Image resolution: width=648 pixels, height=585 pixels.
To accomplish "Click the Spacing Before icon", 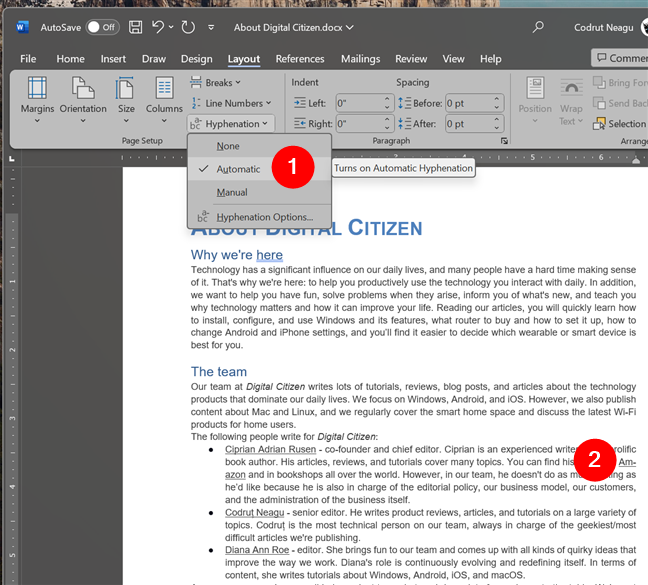I will coord(405,103).
